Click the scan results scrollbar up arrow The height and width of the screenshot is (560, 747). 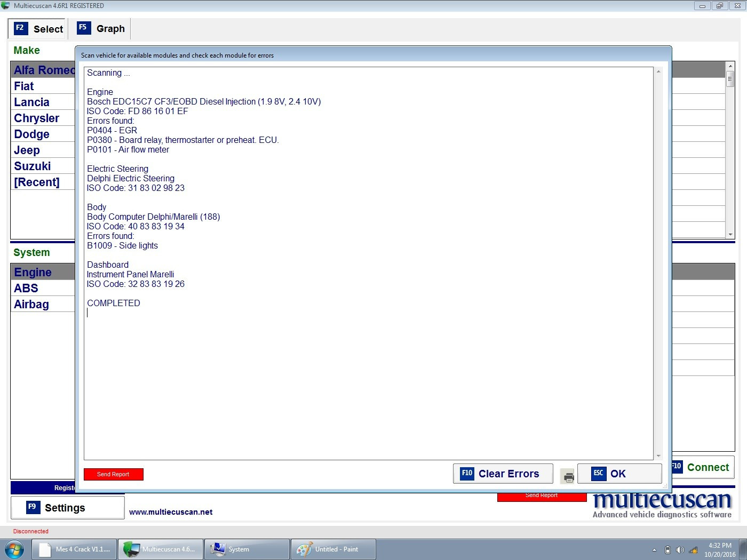click(x=658, y=71)
